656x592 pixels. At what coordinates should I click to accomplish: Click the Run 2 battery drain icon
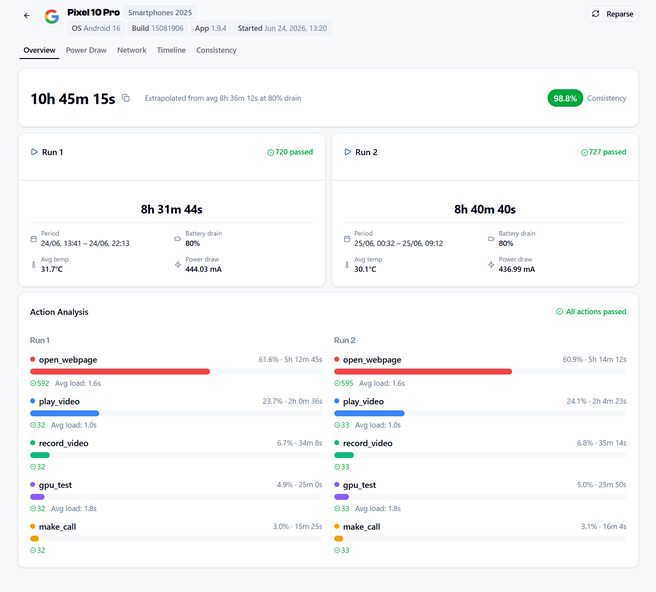tap(491, 239)
